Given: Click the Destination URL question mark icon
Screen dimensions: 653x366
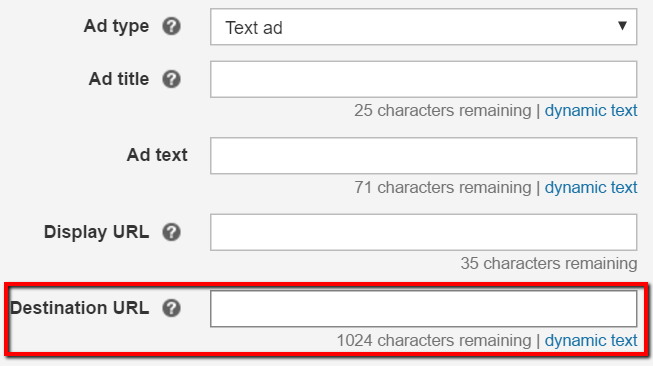Looking at the screenshot, I should (171, 308).
